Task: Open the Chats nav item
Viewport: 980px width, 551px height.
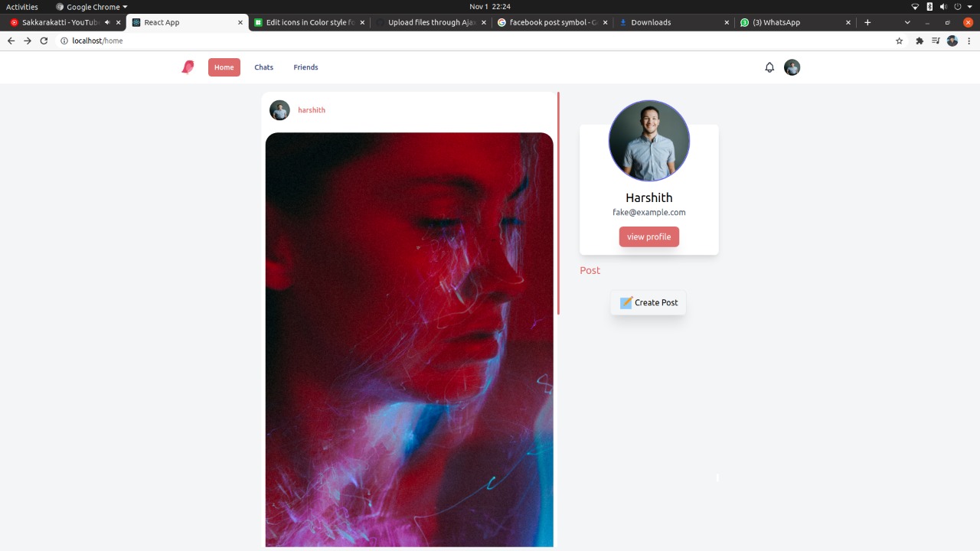Action: pos(264,67)
